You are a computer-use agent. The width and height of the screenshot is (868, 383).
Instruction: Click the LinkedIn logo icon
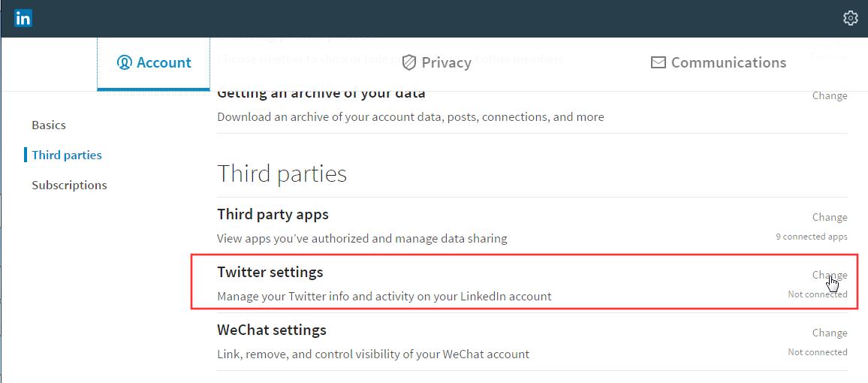(23, 18)
